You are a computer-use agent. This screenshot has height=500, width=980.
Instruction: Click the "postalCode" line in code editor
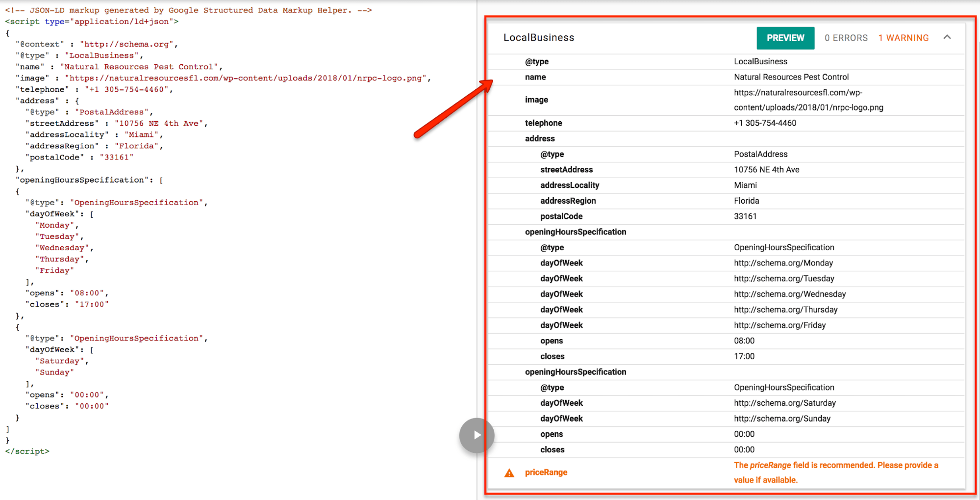click(79, 157)
